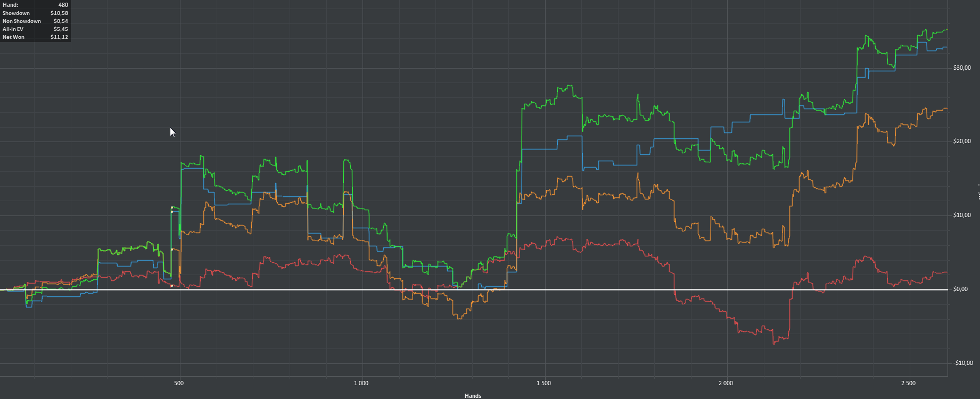
Task: Click the hand number value 480
Action: pyautogui.click(x=63, y=5)
